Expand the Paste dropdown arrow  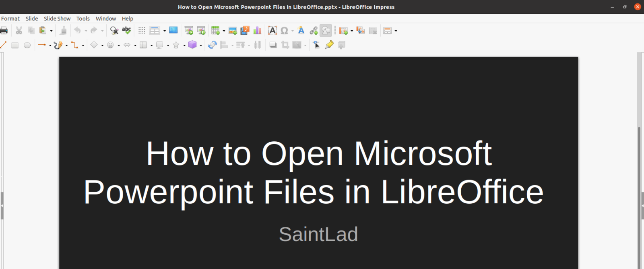click(51, 31)
